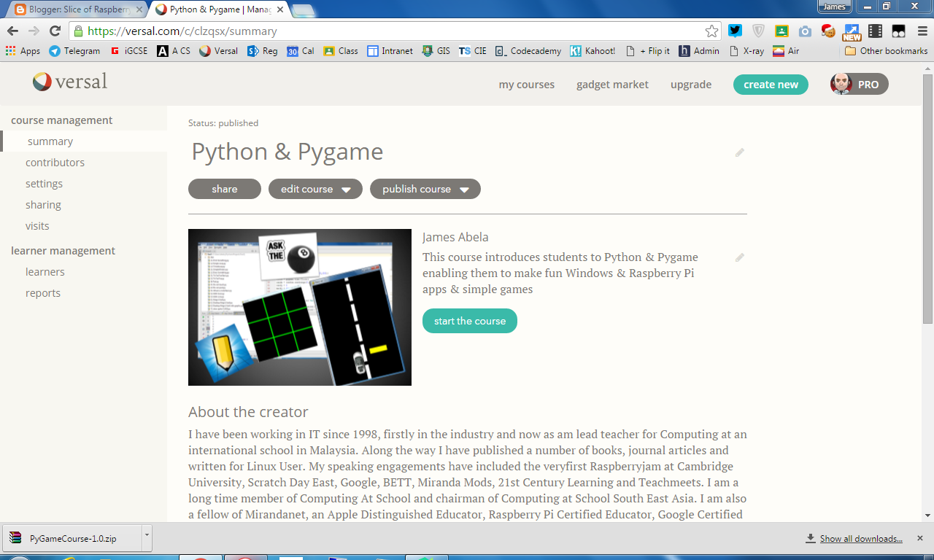The width and height of the screenshot is (934, 560).
Task: Open the Google Classroom extension icon
Action: (x=781, y=31)
